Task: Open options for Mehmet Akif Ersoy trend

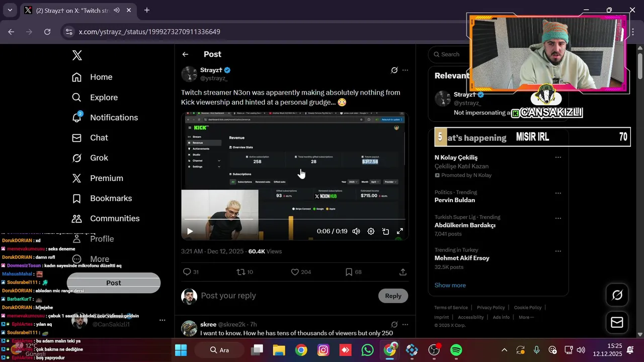Action: point(558,251)
